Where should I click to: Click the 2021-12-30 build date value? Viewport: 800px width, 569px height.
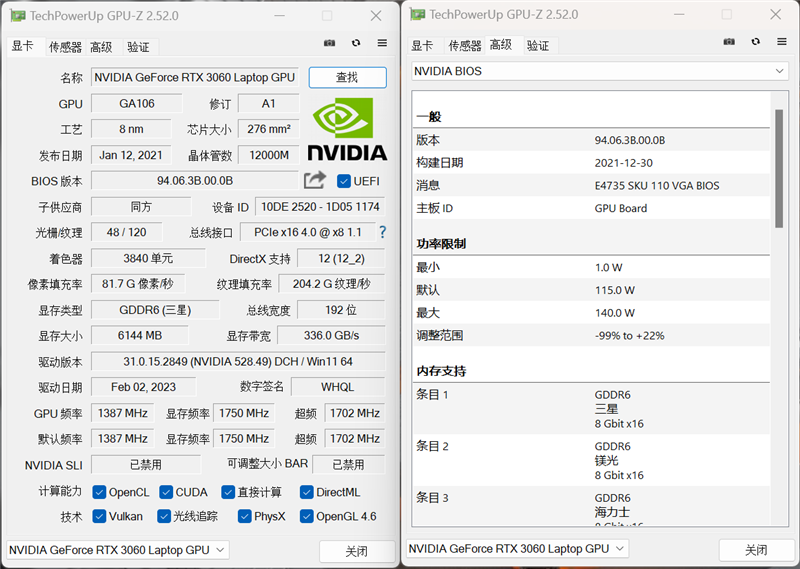[623, 163]
